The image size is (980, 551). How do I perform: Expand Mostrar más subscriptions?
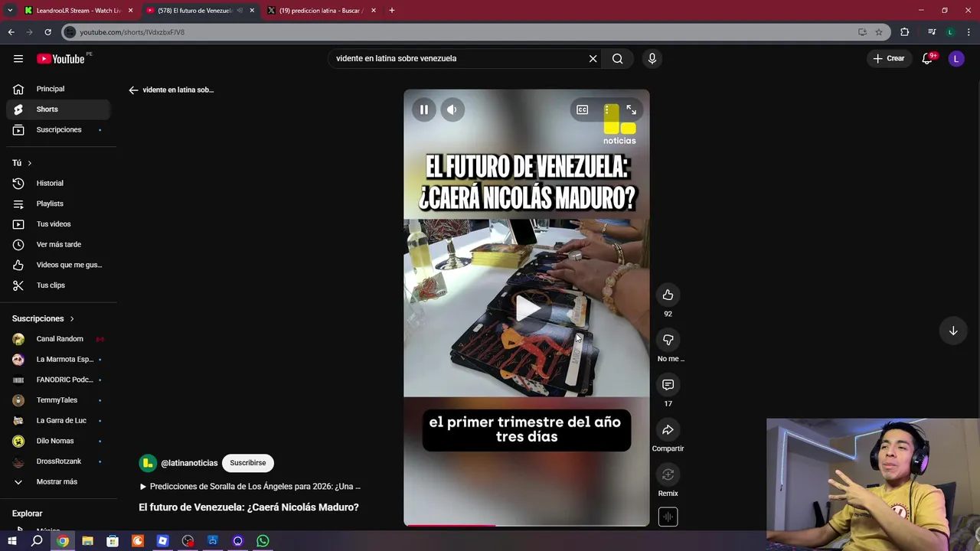(x=58, y=482)
